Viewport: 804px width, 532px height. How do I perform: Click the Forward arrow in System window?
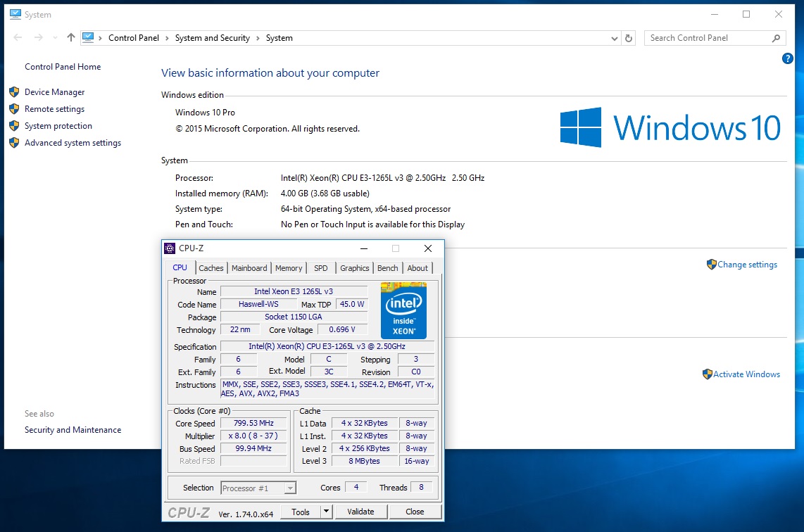tap(39, 37)
